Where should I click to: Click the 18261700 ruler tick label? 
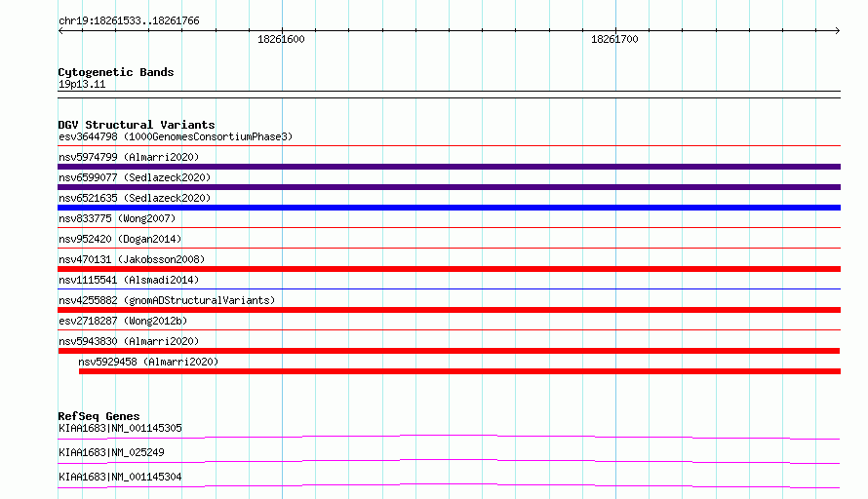[x=614, y=39]
